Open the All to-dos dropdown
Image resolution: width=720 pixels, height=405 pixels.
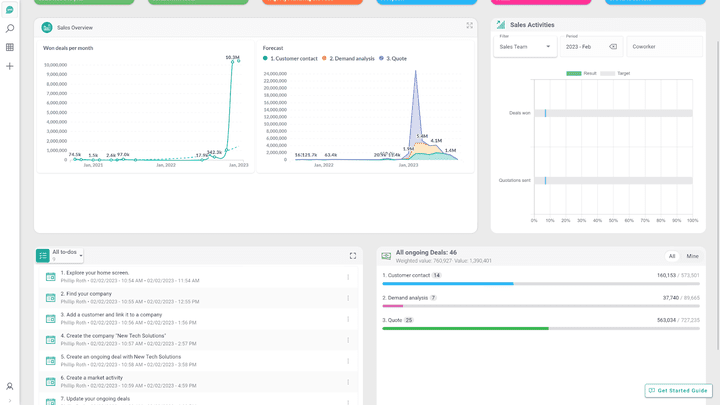[x=67, y=255]
